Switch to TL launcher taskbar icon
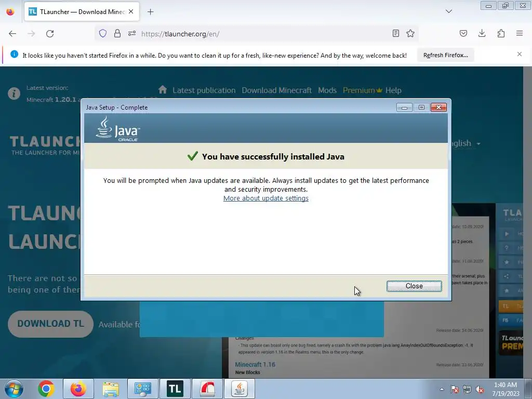Screen dimensions: 532x399 pyautogui.click(x=175, y=389)
